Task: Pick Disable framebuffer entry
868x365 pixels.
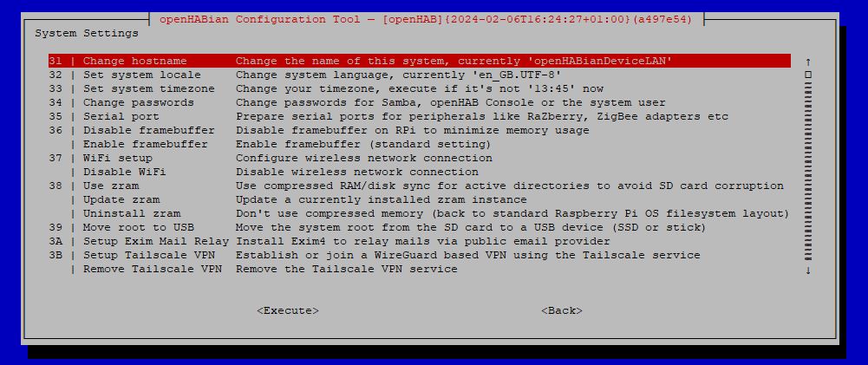Action: [419, 130]
